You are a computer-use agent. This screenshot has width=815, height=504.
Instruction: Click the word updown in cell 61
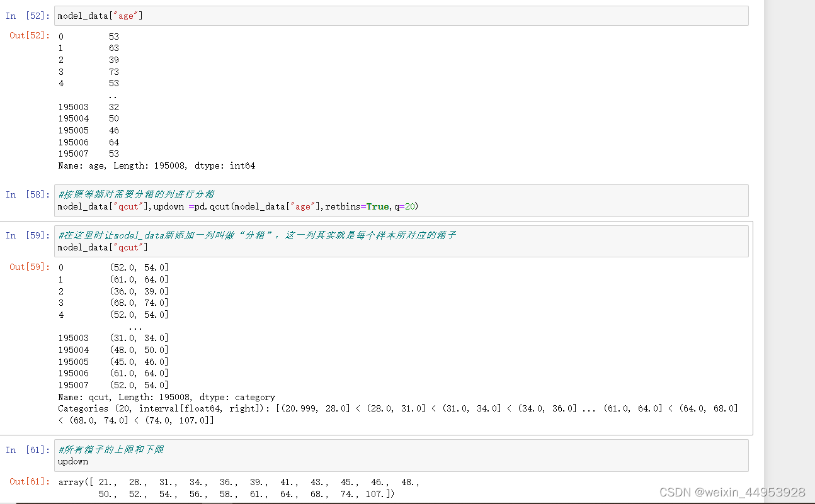tap(73, 461)
